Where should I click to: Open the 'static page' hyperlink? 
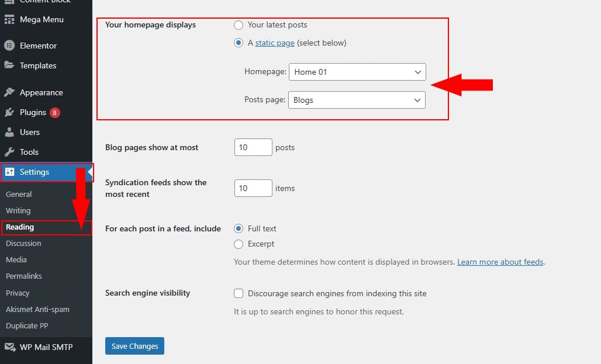pyautogui.click(x=275, y=43)
